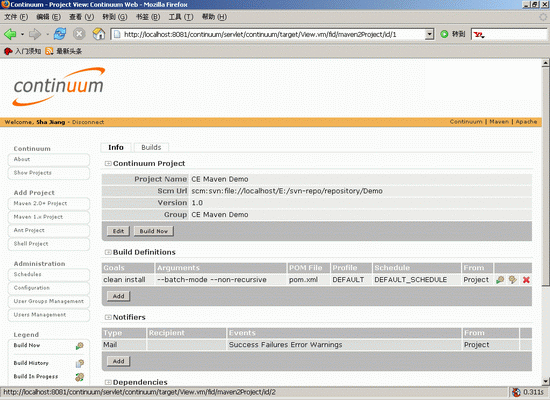Switch to the Builds tab
The height and width of the screenshot is (400, 550).
[x=151, y=147]
